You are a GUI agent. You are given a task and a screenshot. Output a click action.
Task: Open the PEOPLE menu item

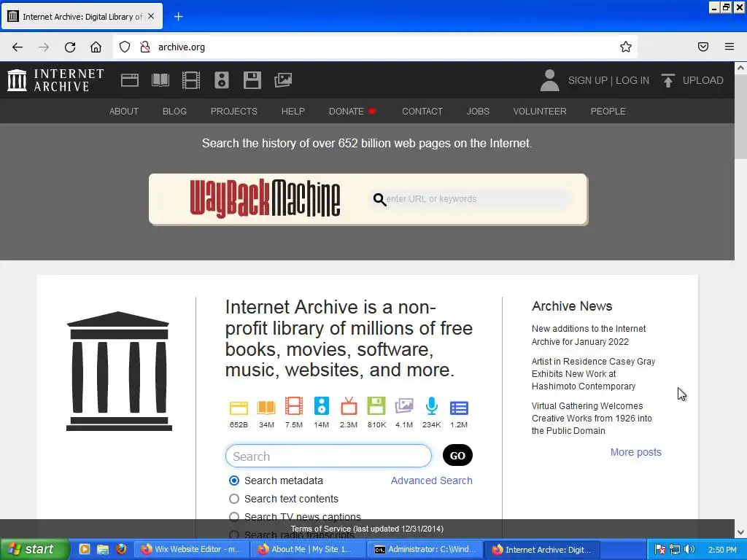tap(608, 111)
